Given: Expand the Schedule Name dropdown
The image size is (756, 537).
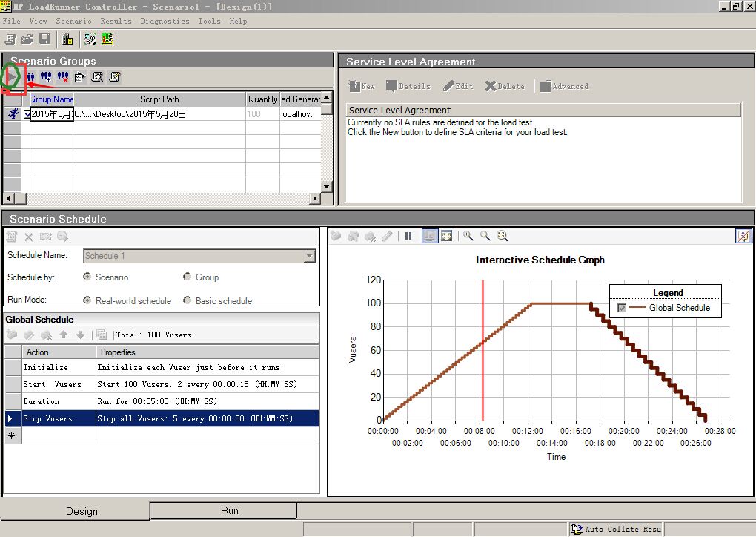Looking at the screenshot, I should click(310, 256).
